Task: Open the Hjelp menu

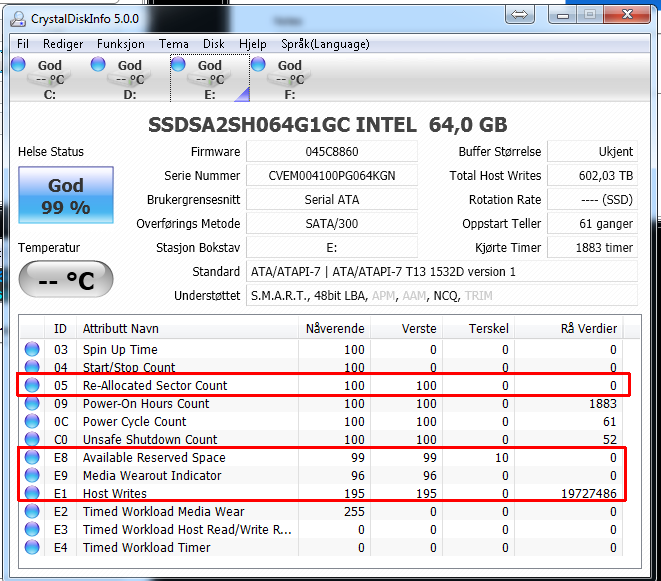Action: 253,44
